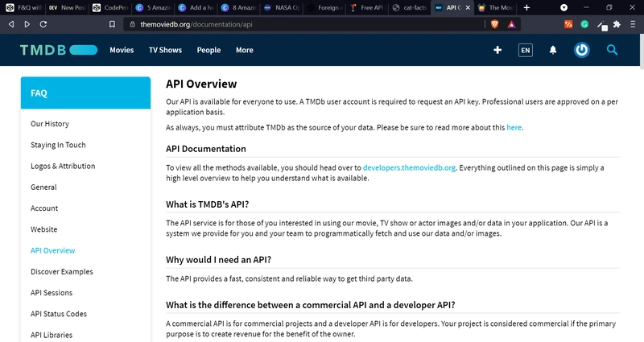This screenshot has width=644, height=342.
Task: Switch to the NASA Open APIs tab
Action: pyautogui.click(x=282, y=7)
